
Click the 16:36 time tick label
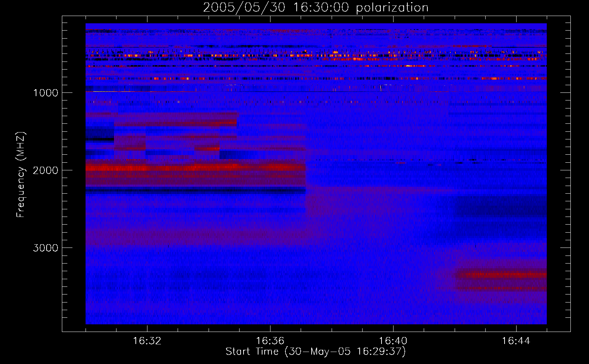pyautogui.click(x=270, y=341)
